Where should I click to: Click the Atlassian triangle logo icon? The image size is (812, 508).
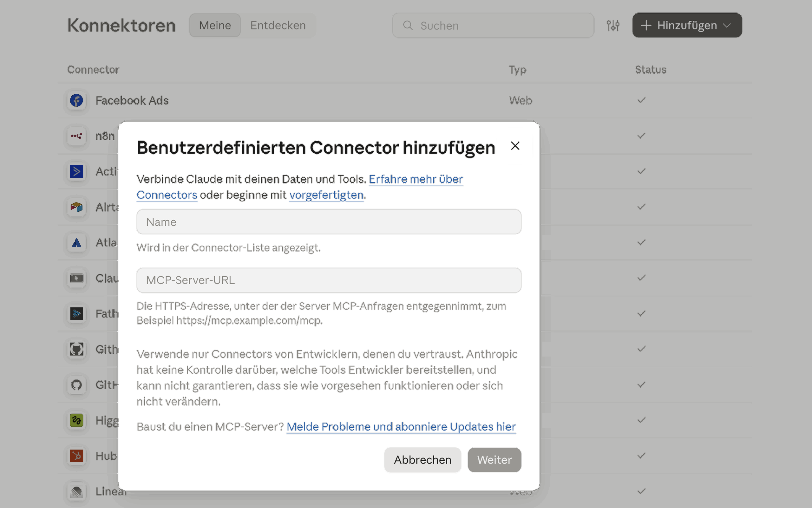point(76,243)
